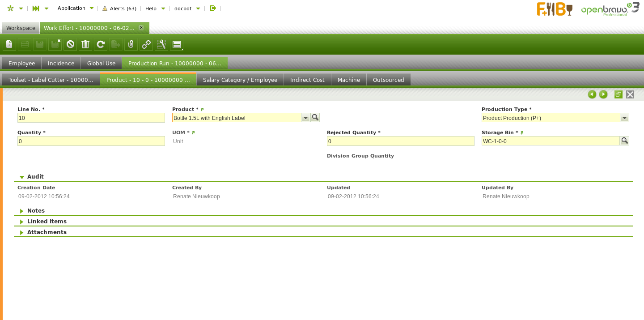Click the Rejected Quantity input field
The height and width of the screenshot is (320, 644).
click(400, 141)
